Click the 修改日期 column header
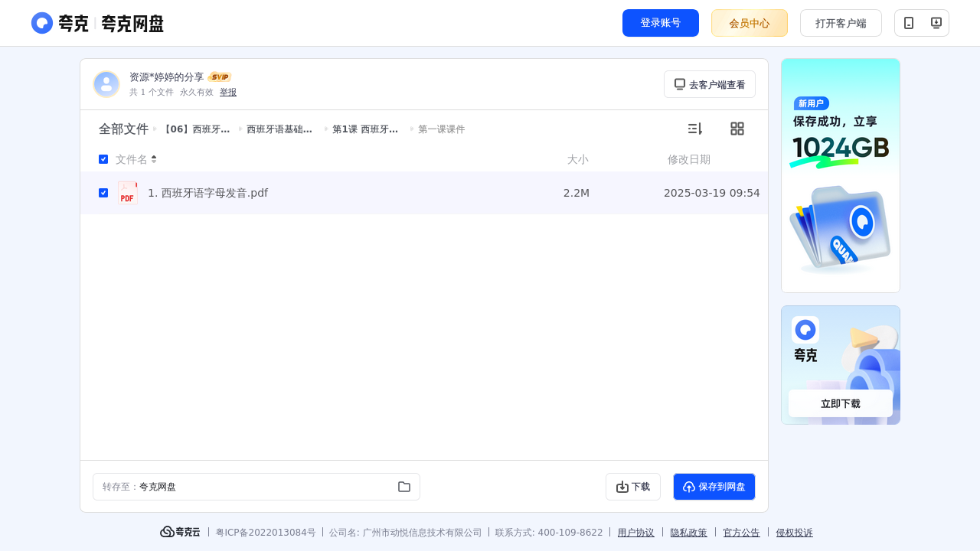Screen dimensions: 980x551 point(689,159)
